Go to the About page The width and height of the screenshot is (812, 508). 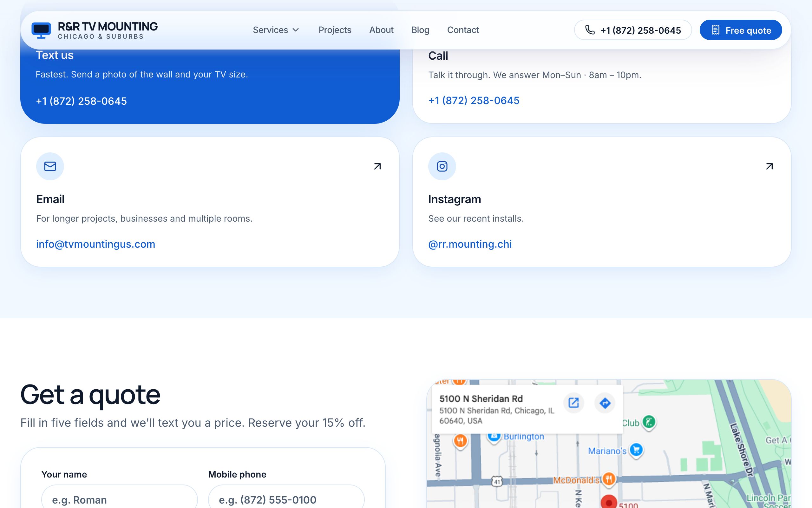point(381,30)
